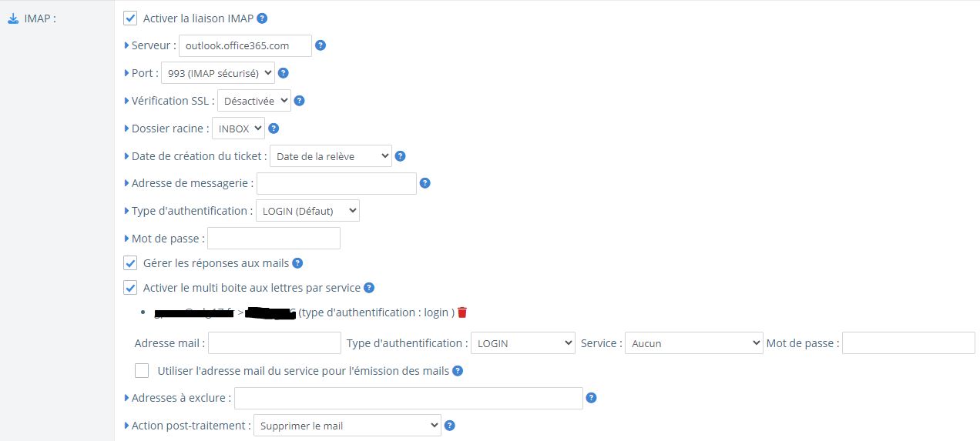
Task: Uncheck Activer la liaison IMAP checkbox
Action: click(x=130, y=18)
